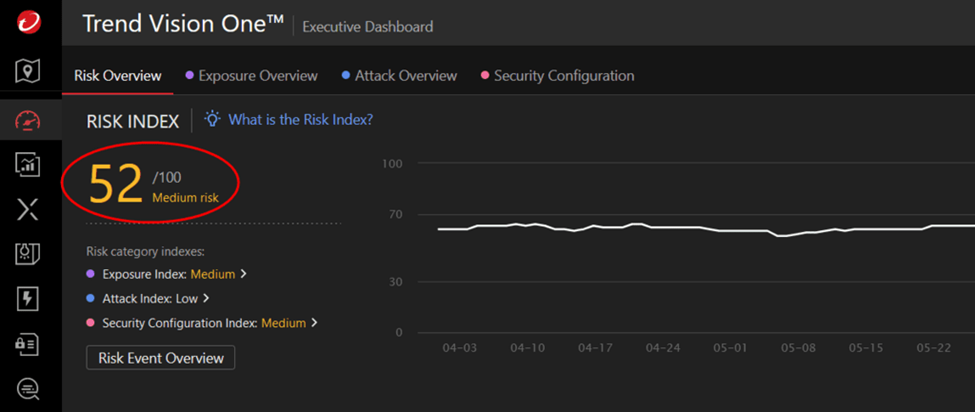Screen dimensions: 975x412
Task: Click the 04-24 date on the chart axis
Action: click(663, 348)
